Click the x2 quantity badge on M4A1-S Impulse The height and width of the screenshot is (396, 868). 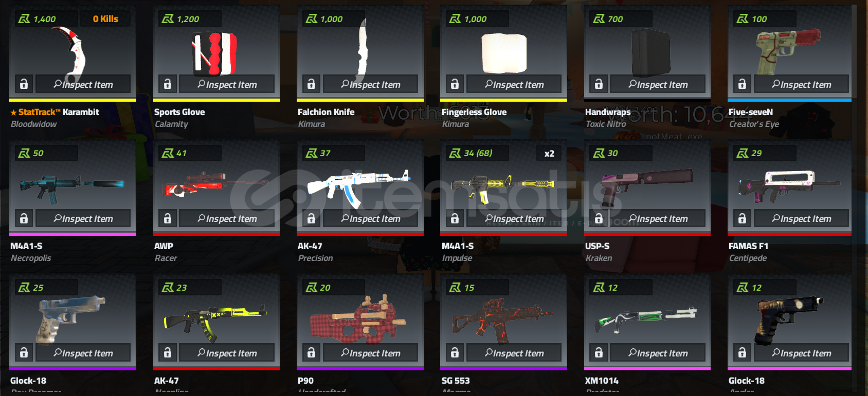pos(549,154)
